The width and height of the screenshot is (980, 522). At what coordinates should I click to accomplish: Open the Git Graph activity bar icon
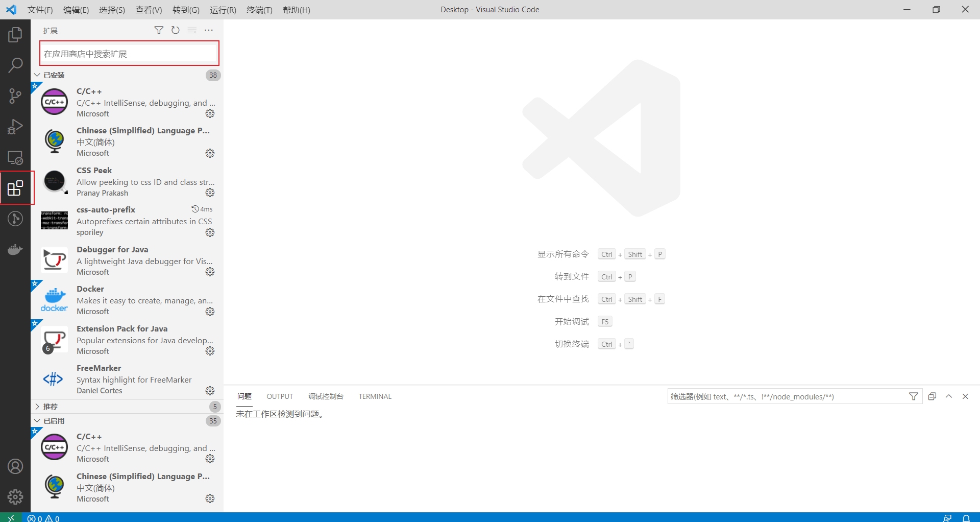tap(15, 219)
